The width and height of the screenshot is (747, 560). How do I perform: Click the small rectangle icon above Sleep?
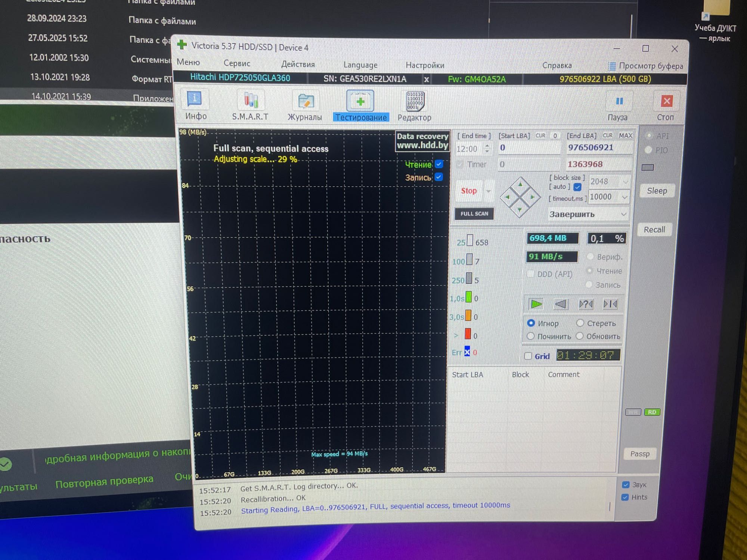[x=648, y=167]
